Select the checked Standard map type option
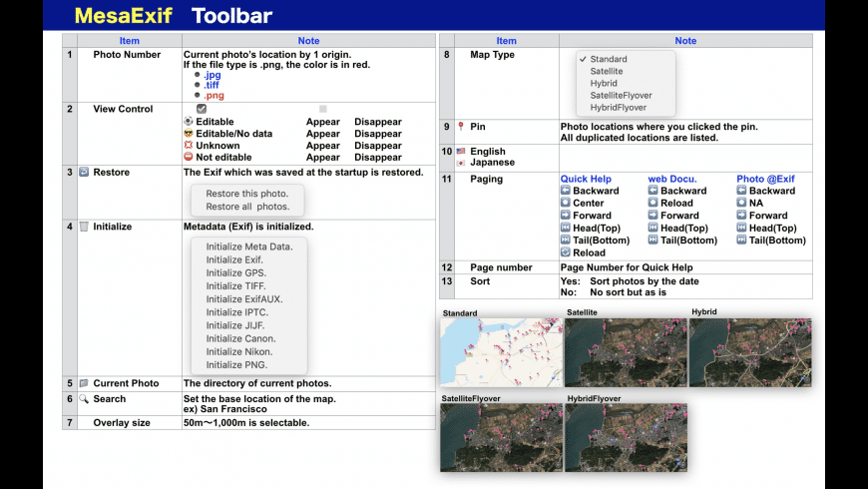Viewport: 868px width, 489px height. 608,60
